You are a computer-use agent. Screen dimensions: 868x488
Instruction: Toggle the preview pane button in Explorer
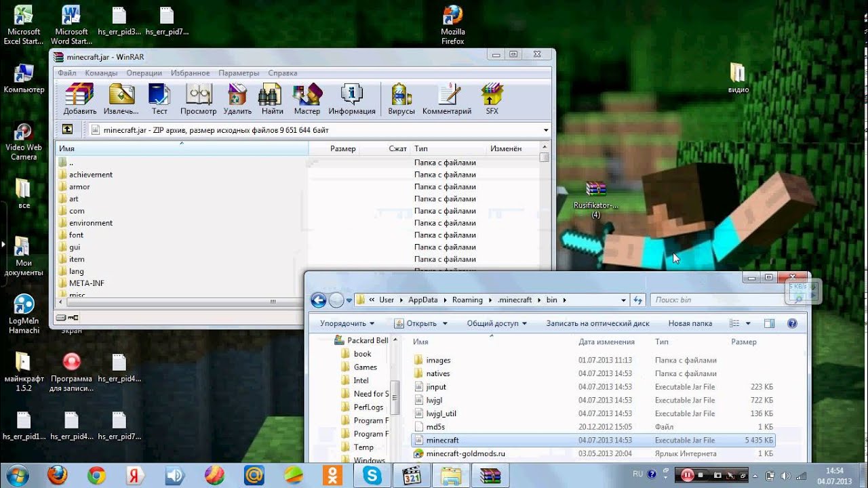pyautogui.click(x=769, y=323)
